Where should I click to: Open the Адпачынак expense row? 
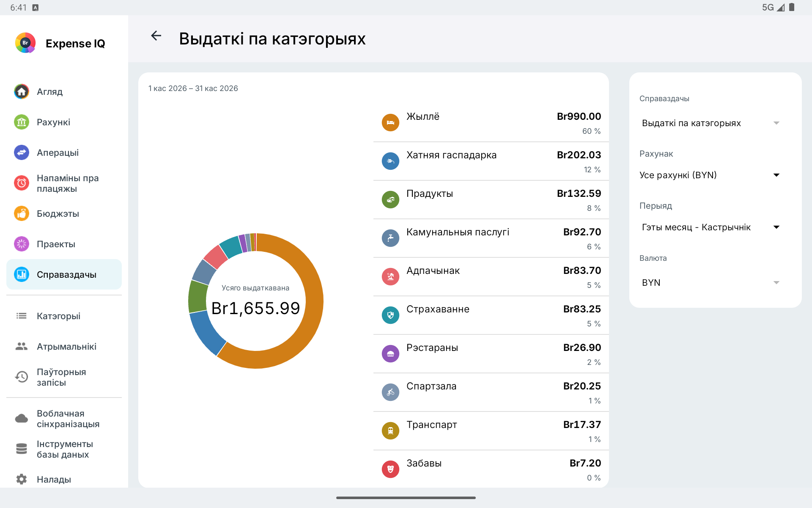pos(491,277)
